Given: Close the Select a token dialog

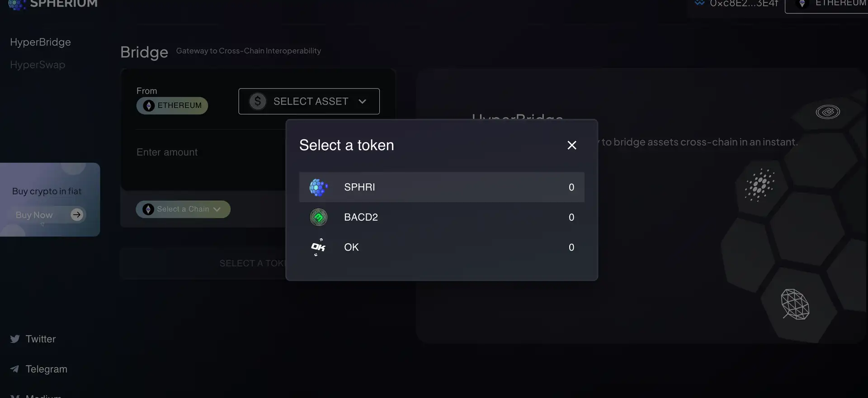Looking at the screenshot, I should coord(571,145).
